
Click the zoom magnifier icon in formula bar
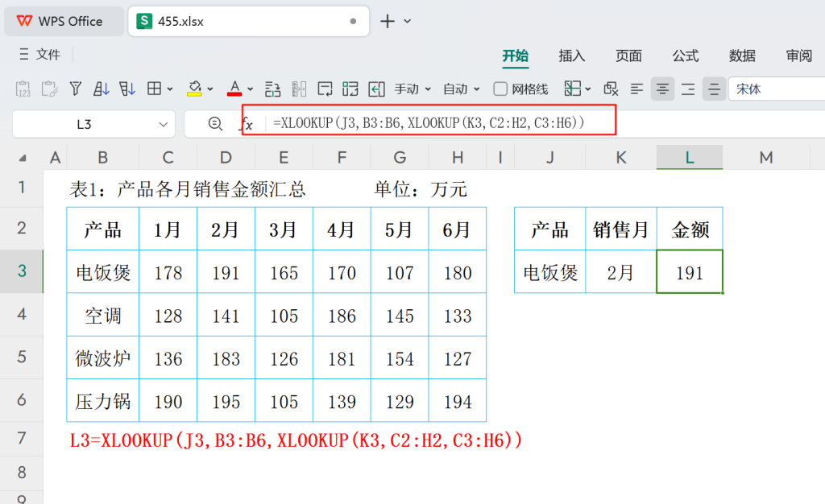coord(214,124)
